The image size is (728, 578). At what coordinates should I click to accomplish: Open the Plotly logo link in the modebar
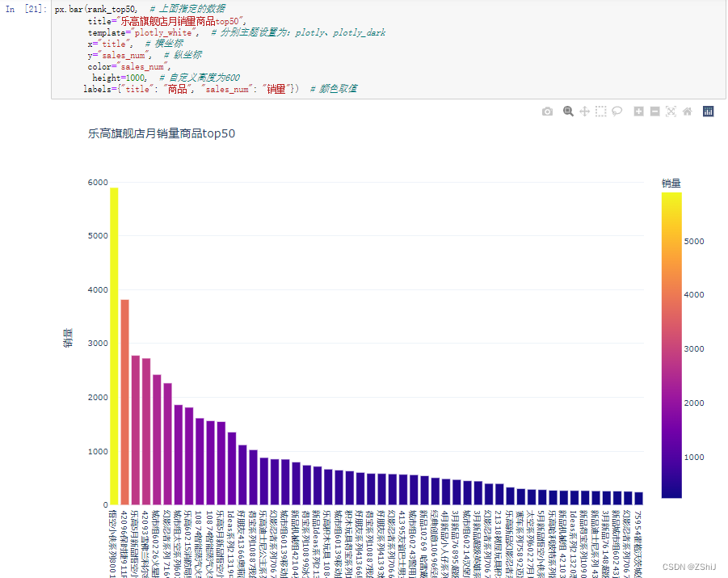pos(708,112)
